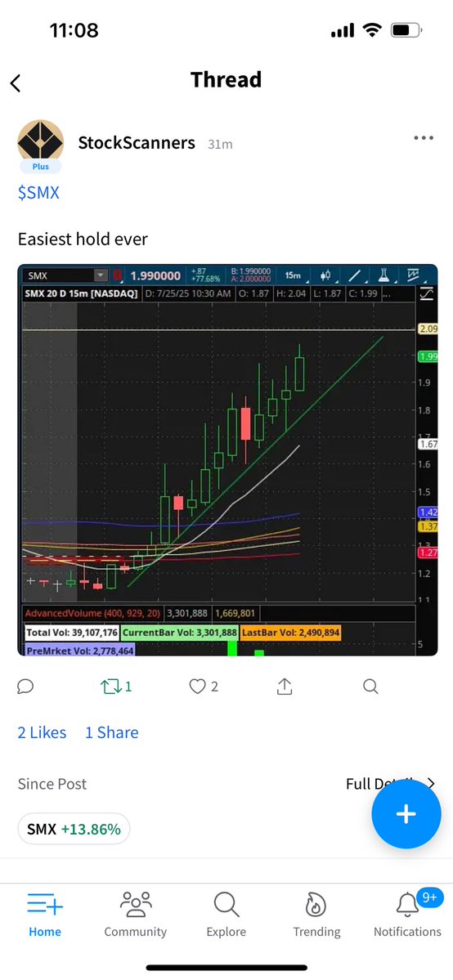The height and width of the screenshot is (980, 453).
Task: Tap the back arrow icon
Action: pos(16,83)
